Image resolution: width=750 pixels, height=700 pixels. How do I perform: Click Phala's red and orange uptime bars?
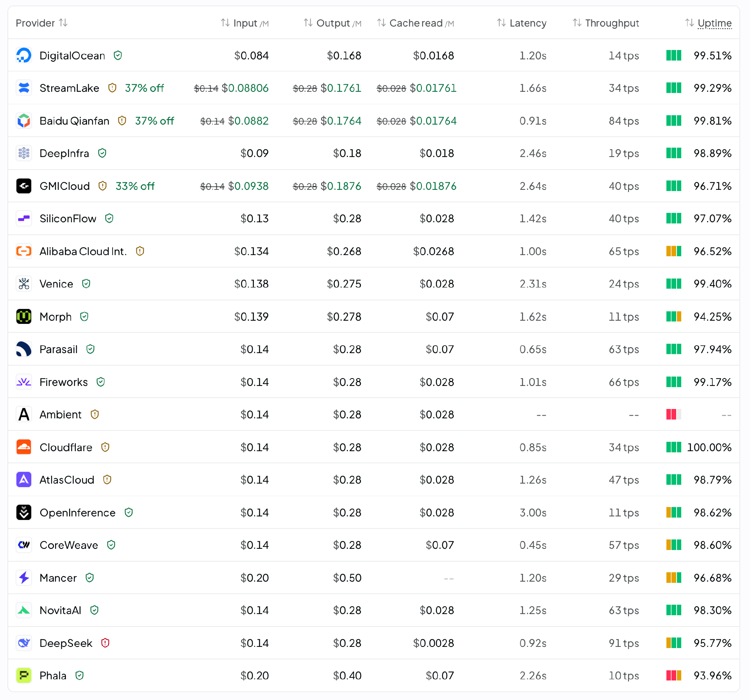pyautogui.click(x=674, y=675)
